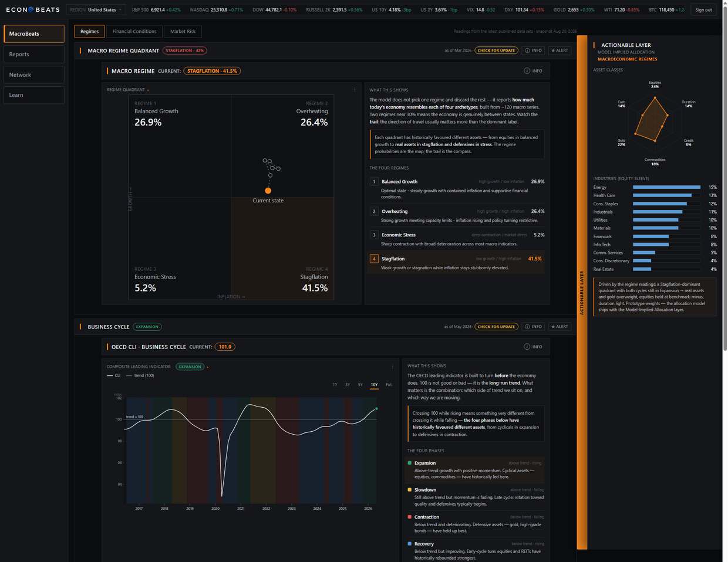Set chart range to 10Y

pos(374,385)
